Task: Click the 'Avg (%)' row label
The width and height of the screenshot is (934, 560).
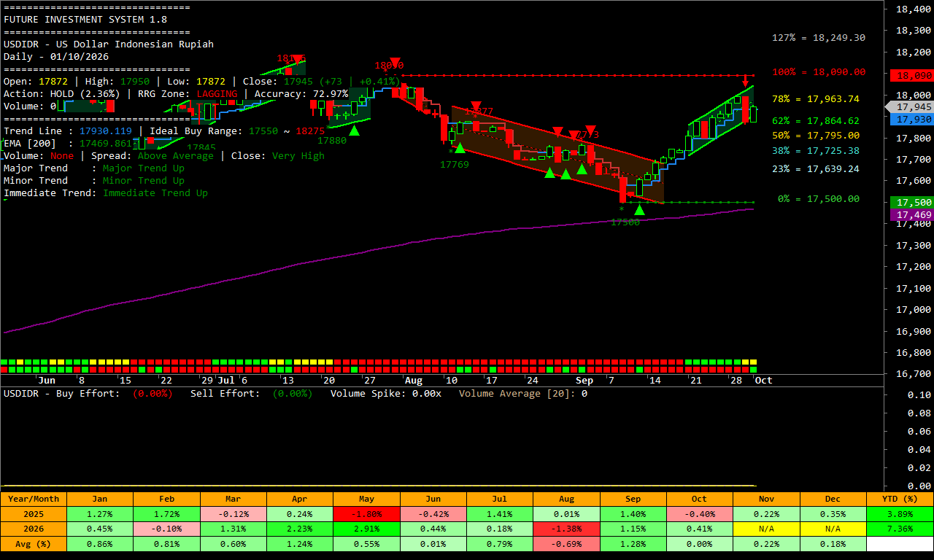Action: pyautogui.click(x=34, y=543)
